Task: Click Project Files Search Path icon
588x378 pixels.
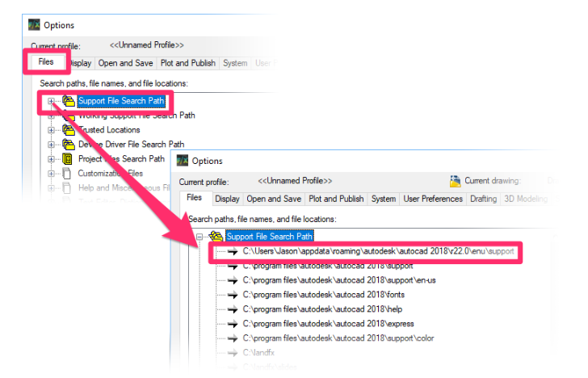Action: 68,159
